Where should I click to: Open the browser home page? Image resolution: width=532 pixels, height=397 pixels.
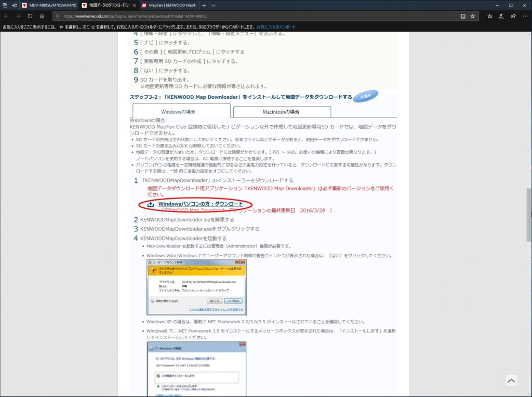tap(42, 16)
